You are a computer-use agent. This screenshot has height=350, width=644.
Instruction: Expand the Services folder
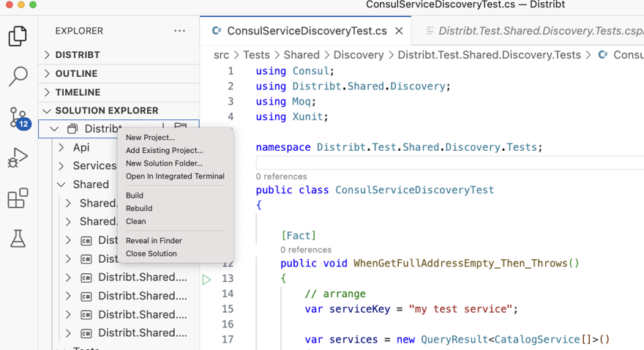(x=61, y=166)
